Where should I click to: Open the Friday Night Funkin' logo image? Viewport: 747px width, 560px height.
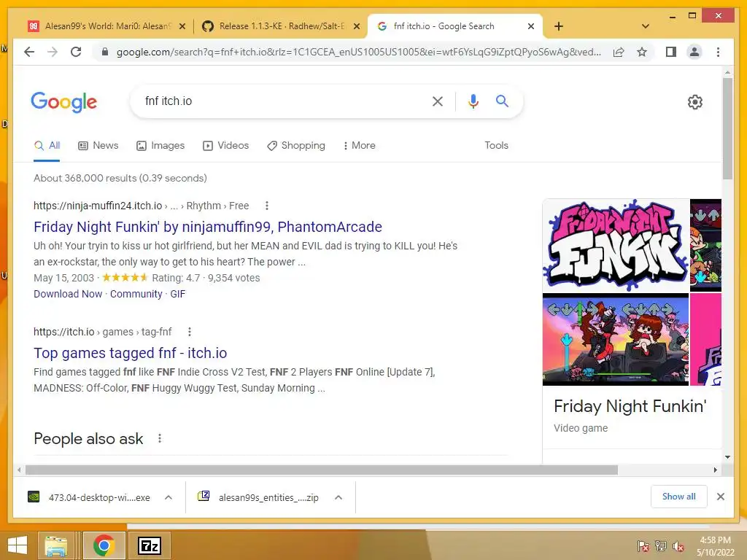pyautogui.click(x=616, y=245)
